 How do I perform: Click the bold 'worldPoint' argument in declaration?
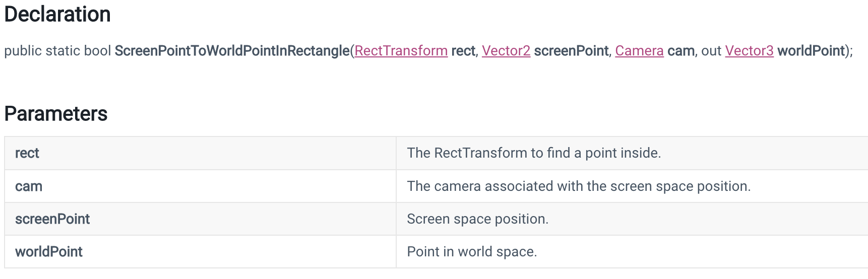point(811,51)
